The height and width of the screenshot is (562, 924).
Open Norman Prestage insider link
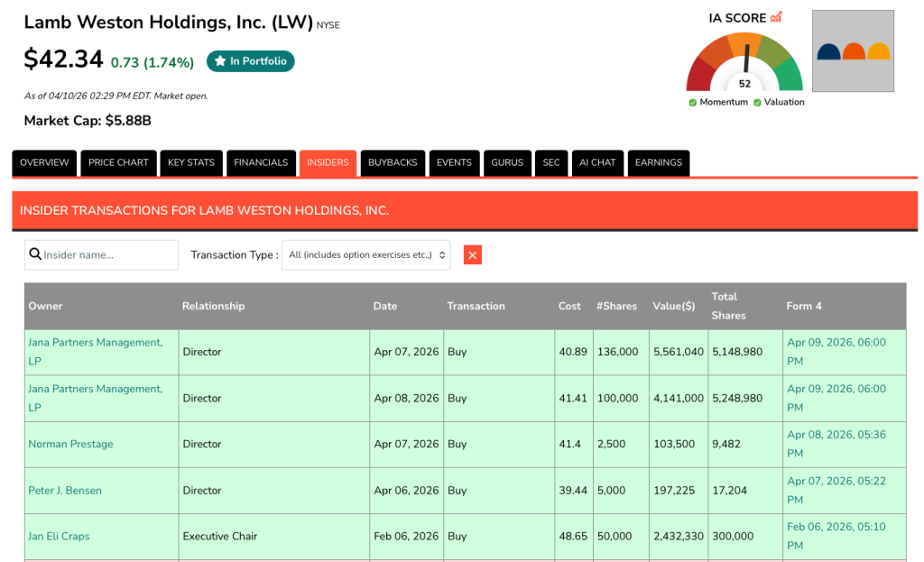click(70, 444)
